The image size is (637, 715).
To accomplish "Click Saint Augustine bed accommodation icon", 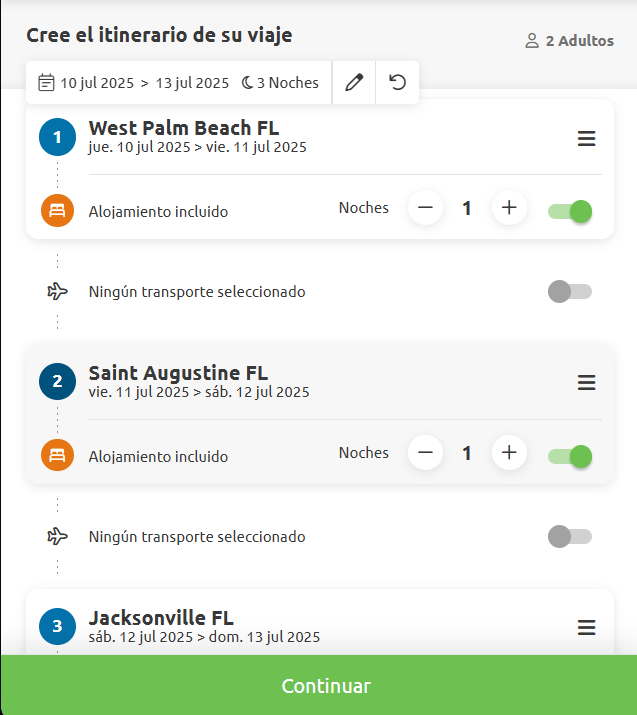I will click(57, 455).
